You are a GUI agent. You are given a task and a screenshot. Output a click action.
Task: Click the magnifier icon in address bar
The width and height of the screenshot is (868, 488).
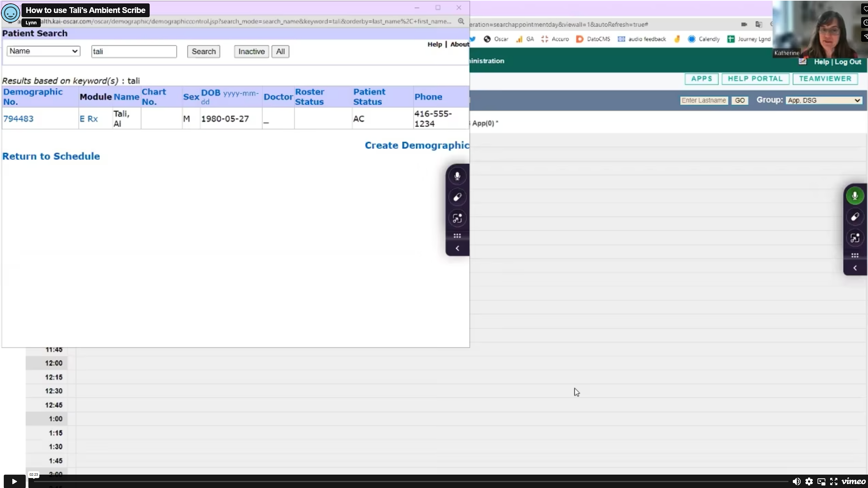coord(461,21)
